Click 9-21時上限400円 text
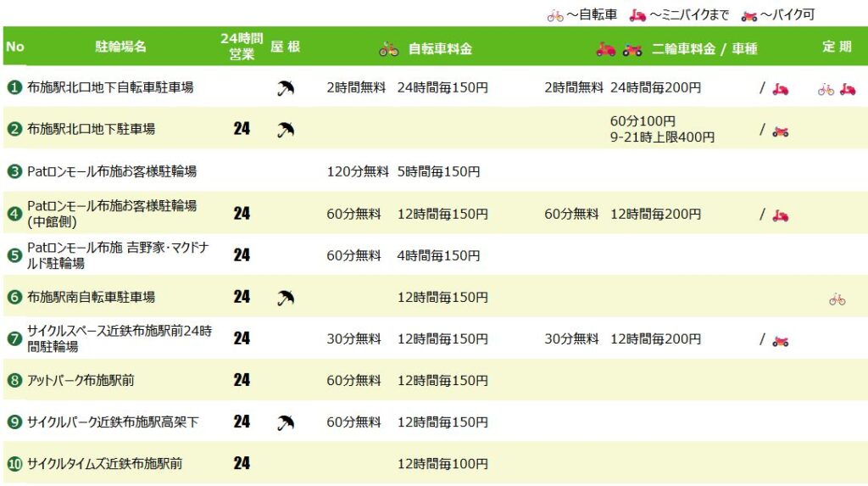The width and height of the screenshot is (868, 486). pos(662,137)
